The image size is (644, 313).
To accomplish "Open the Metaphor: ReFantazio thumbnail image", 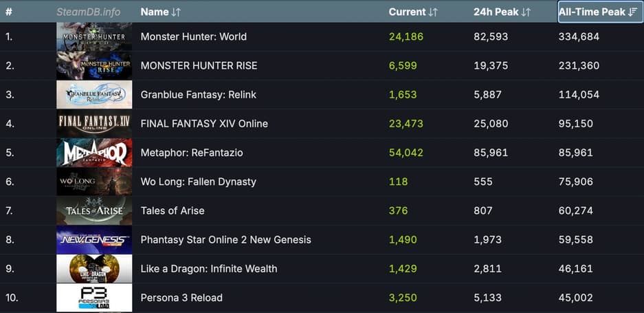I will pyautogui.click(x=94, y=153).
